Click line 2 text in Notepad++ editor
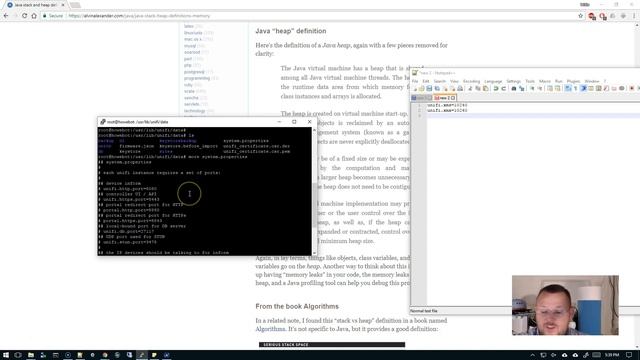Screen dimensions: 640x360 tap(447, 110)
